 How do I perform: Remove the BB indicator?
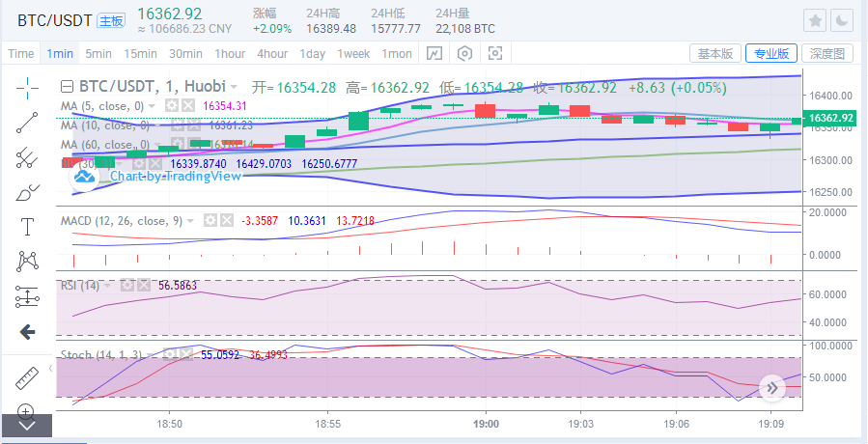(x=155, y=164)
